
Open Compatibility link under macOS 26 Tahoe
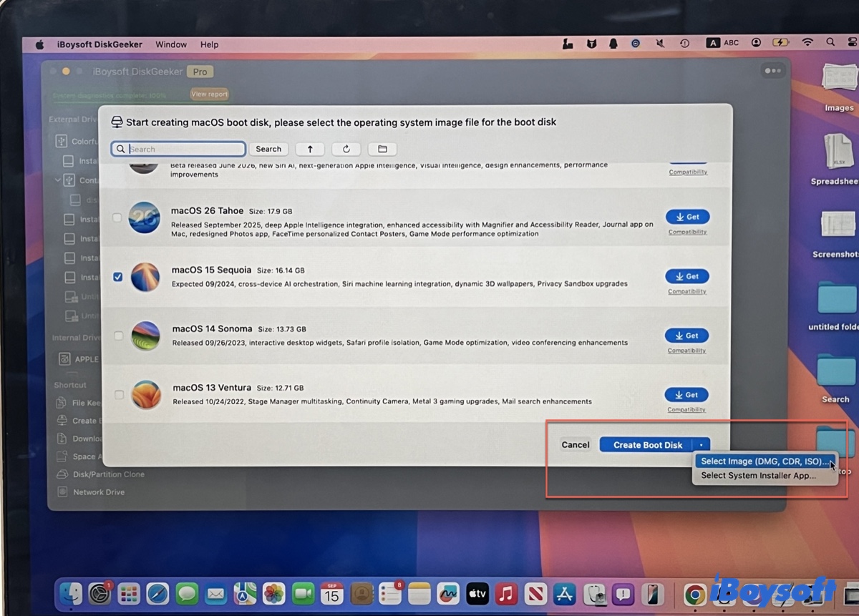pos(687,232)
